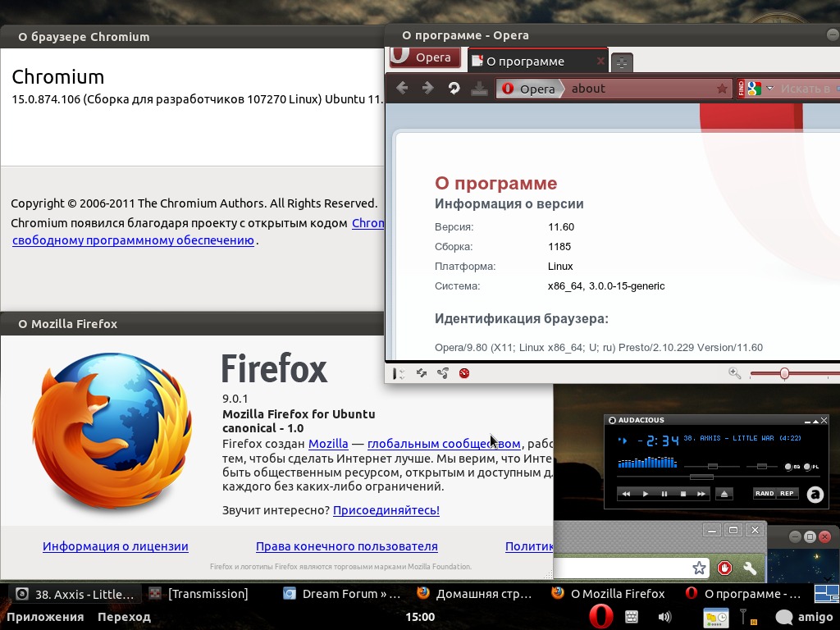The image size is (840, 630).
Task: Click the "Присоединяйтесь!" link
Action: [x=386, y=510]
